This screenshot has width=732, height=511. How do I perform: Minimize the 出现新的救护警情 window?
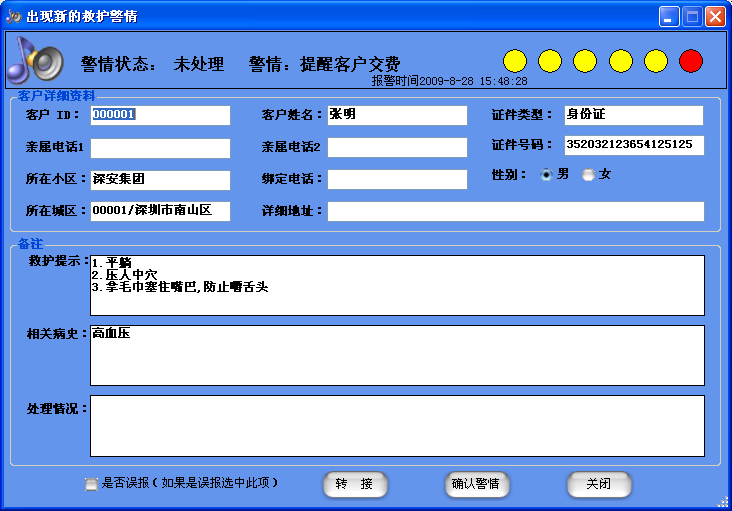tap(669, 17)
